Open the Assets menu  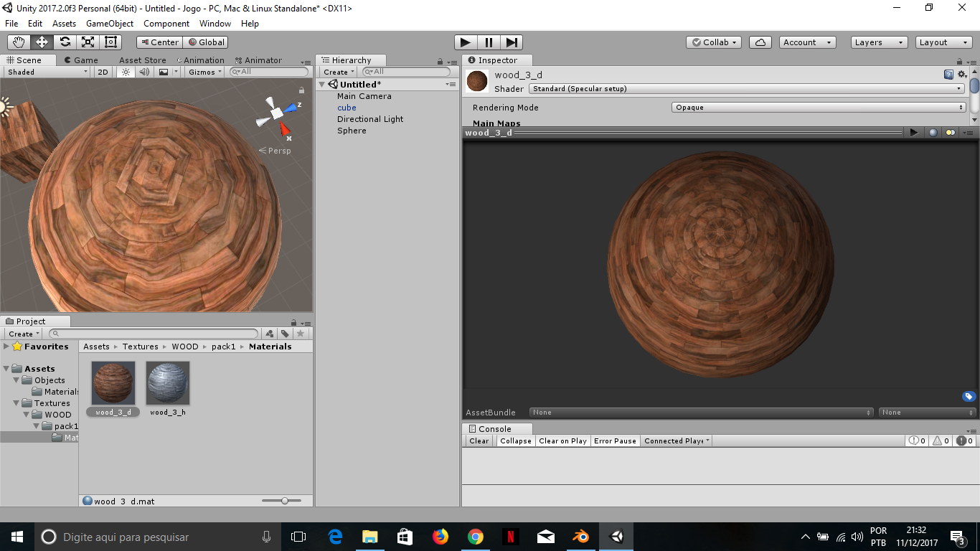pos(64,24)
